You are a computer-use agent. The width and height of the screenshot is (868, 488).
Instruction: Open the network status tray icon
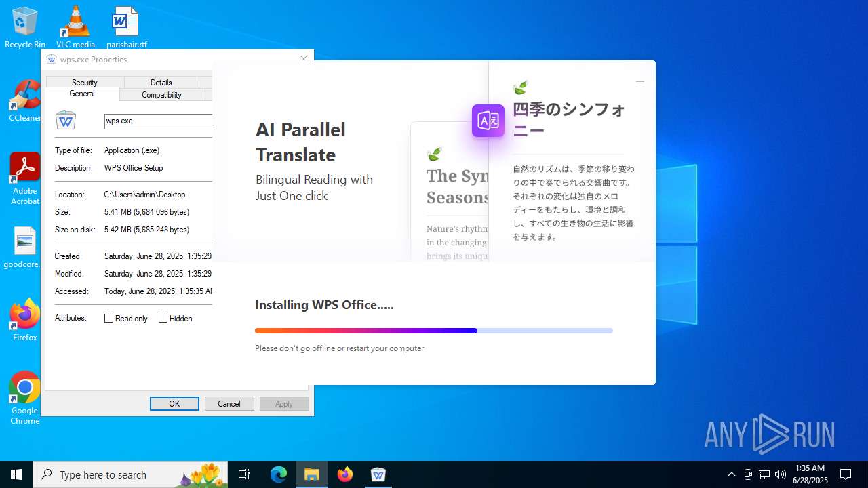tap(764, 474)
